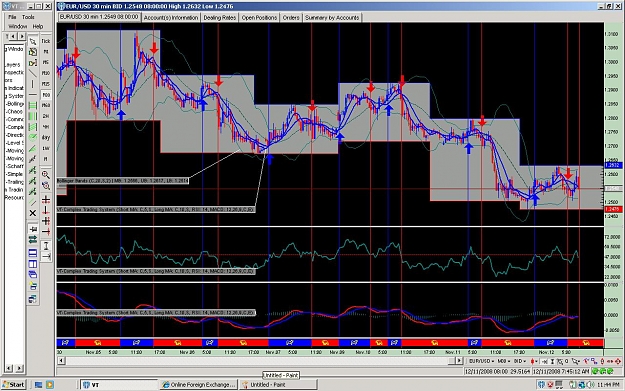Open the M30 interval dropdown

point(504,361)
